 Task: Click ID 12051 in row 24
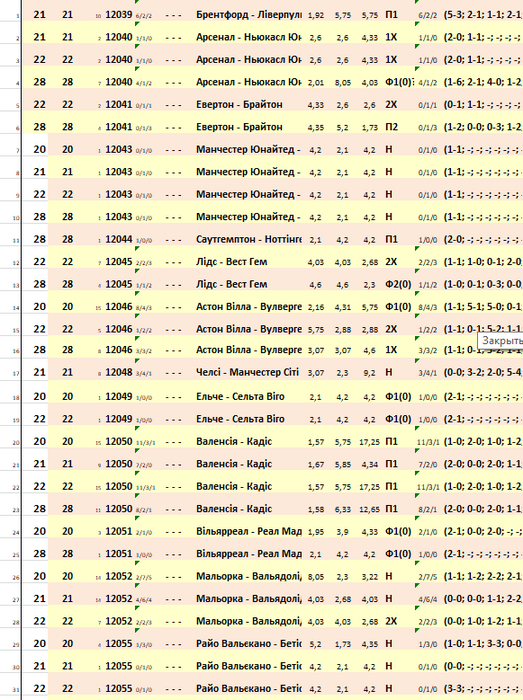click(119, 531)
